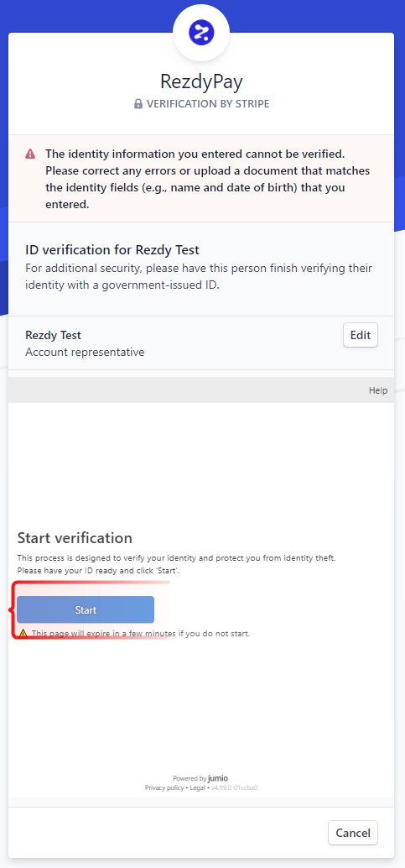Click the RezdyPay circular logo icon

201,34
